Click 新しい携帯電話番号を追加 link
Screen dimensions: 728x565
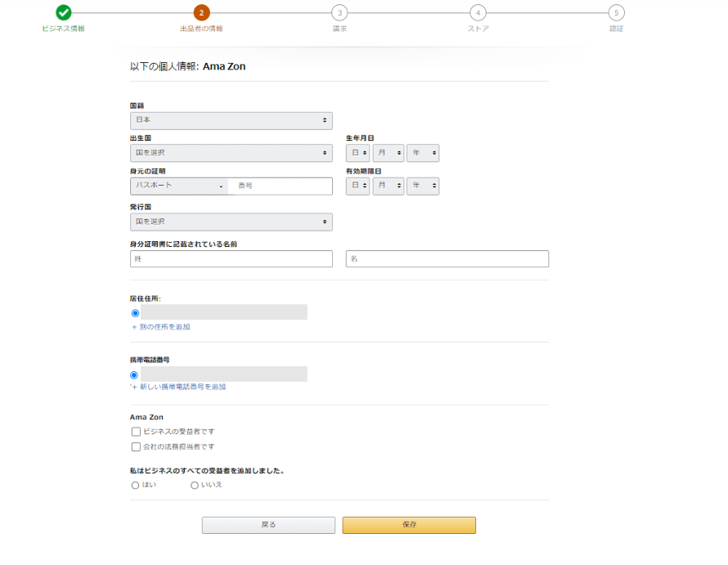[182, 387]
